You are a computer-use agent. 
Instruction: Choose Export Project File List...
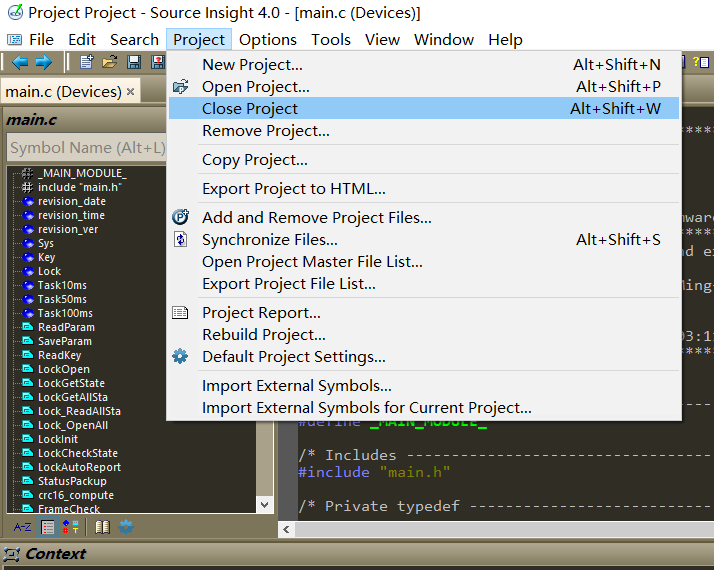(424, 284)
